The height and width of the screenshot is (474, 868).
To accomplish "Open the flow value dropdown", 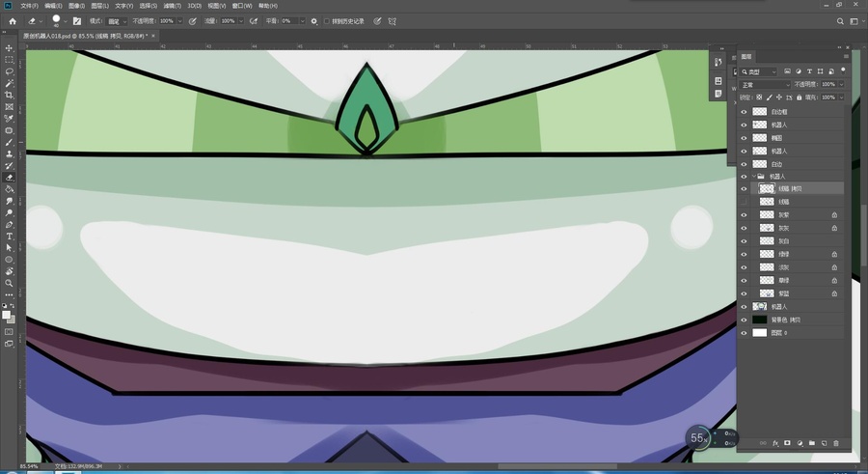I will 241,21.
